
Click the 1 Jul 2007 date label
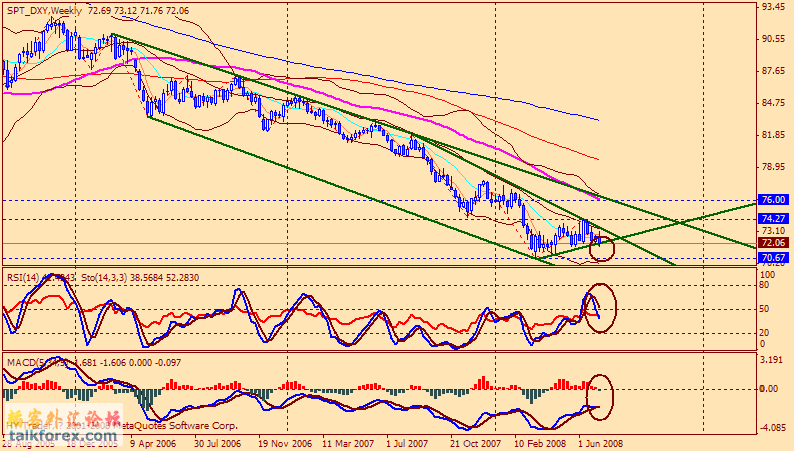[x=407, y=444]
